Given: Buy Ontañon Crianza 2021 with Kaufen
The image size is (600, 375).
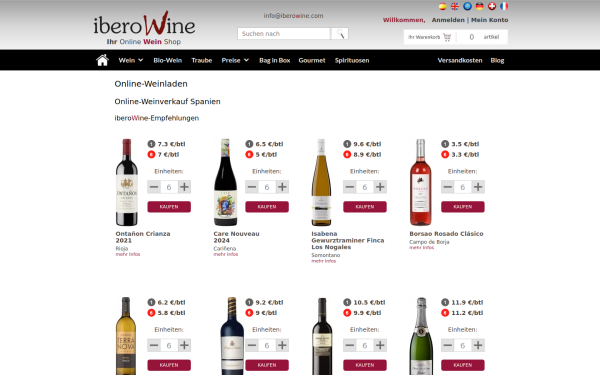Looking at the screenshot, I should tap(169, 207).
